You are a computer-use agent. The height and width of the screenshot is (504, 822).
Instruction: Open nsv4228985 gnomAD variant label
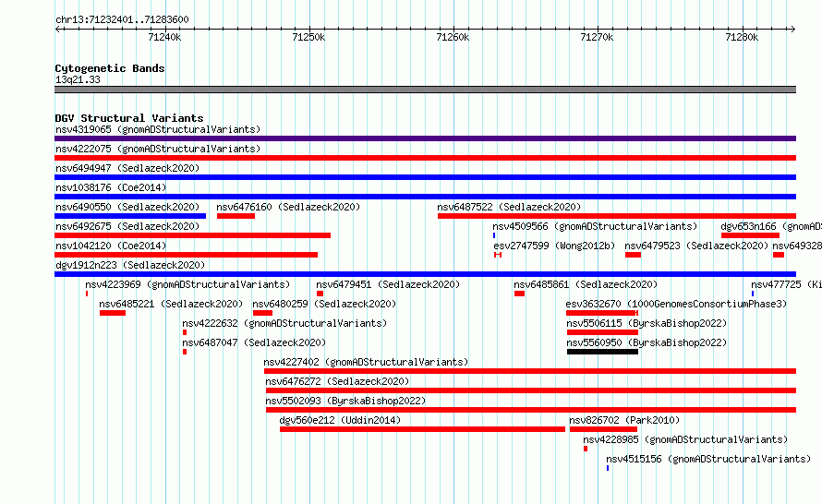(685, 439)
